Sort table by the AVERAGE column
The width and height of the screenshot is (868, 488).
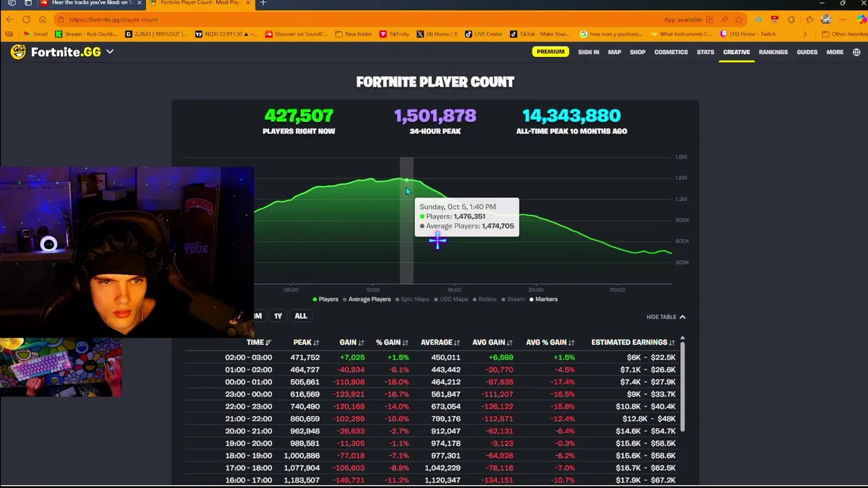tap(440, 342)
